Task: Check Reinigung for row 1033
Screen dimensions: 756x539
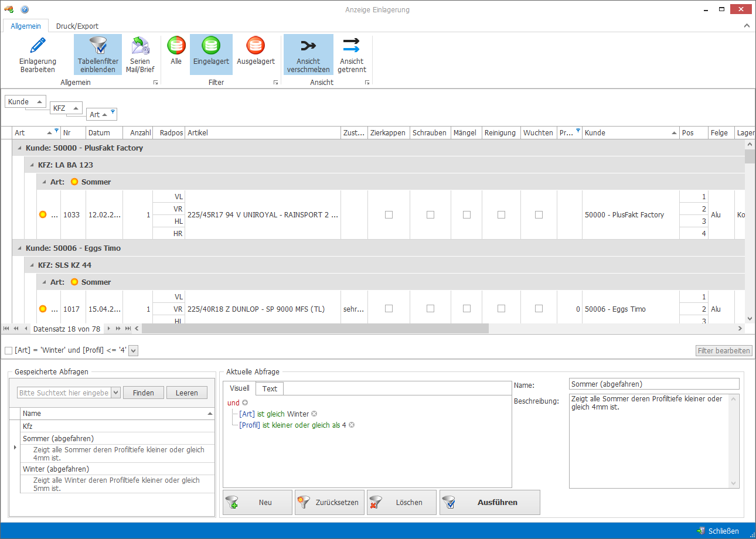Action: click(501, 215)
